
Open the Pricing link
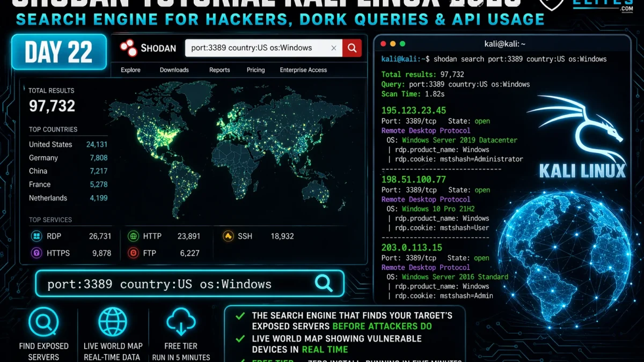(255, 70)
